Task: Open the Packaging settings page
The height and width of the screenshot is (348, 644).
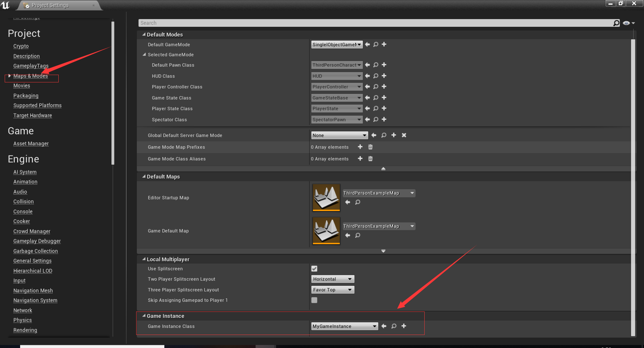Action: pyautogui.click(x=26, y=96)
